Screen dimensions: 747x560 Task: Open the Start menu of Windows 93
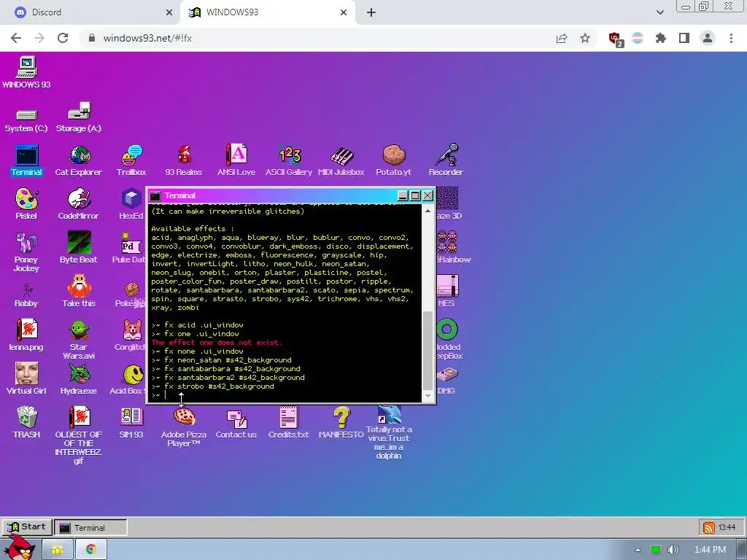[x=27, y=527]
